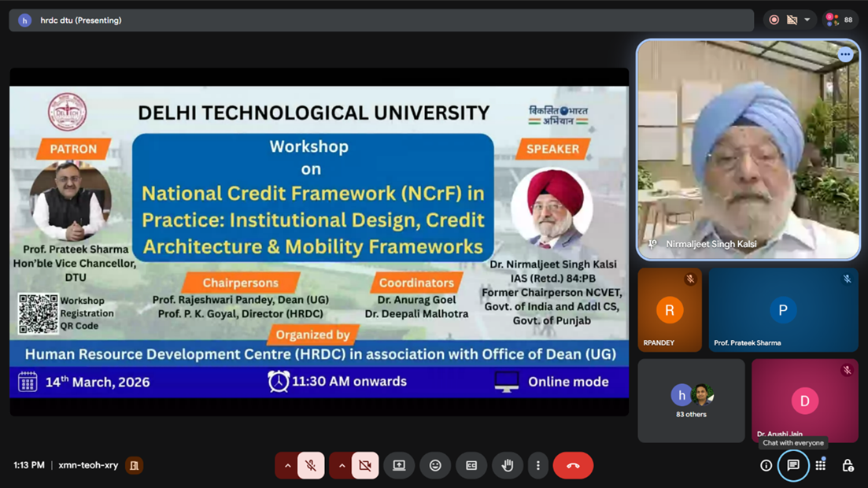Click the camera effects off icon at top

click(x=792, y=20)
